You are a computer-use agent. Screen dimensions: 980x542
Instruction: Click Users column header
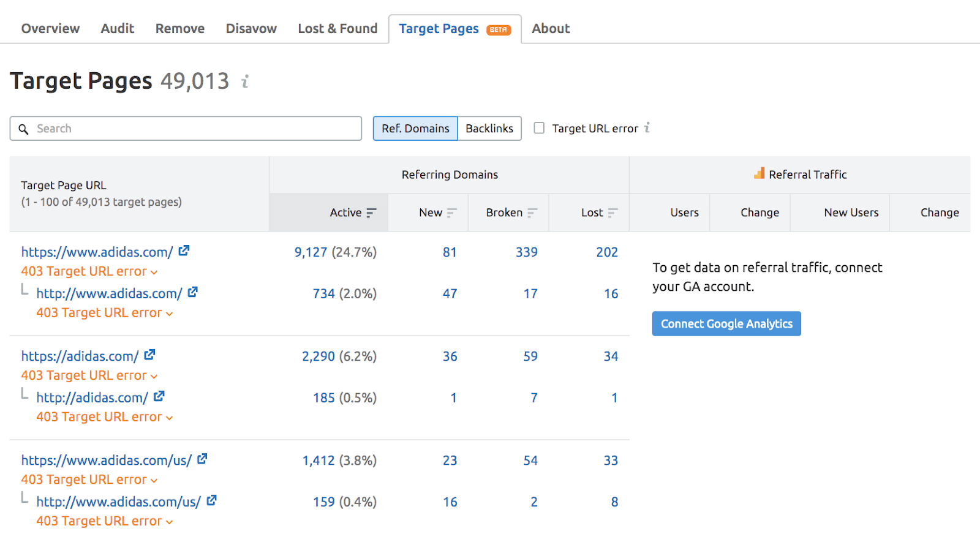(684, 213)
